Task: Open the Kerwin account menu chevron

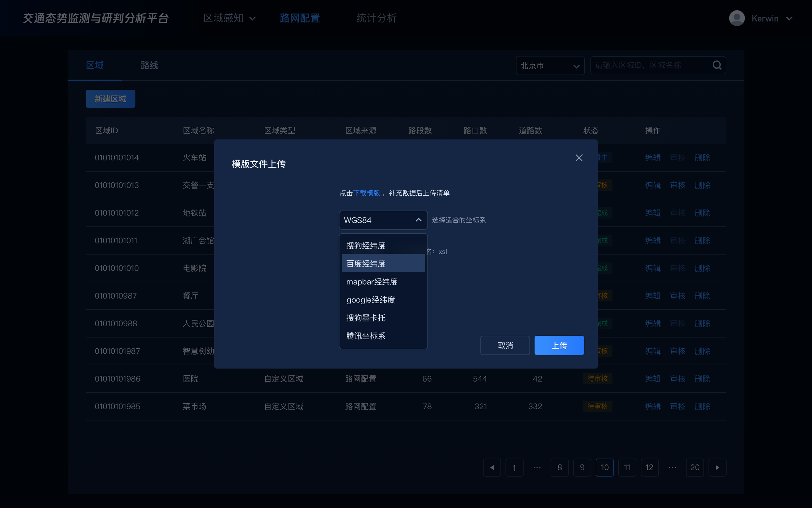Action: point(789,19)
